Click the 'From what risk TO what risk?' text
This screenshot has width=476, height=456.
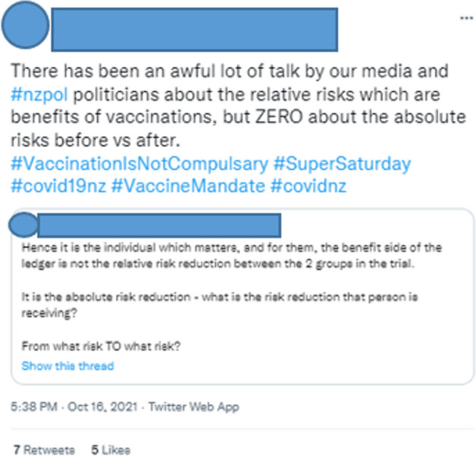click(x=101, y=346)
